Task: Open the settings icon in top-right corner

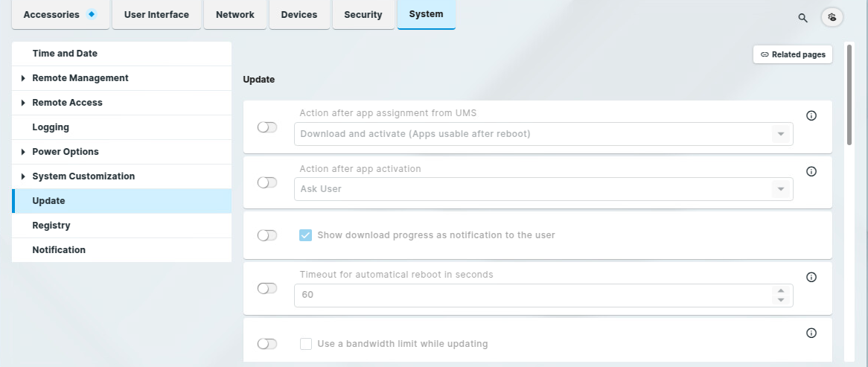Action: point(832,17)
